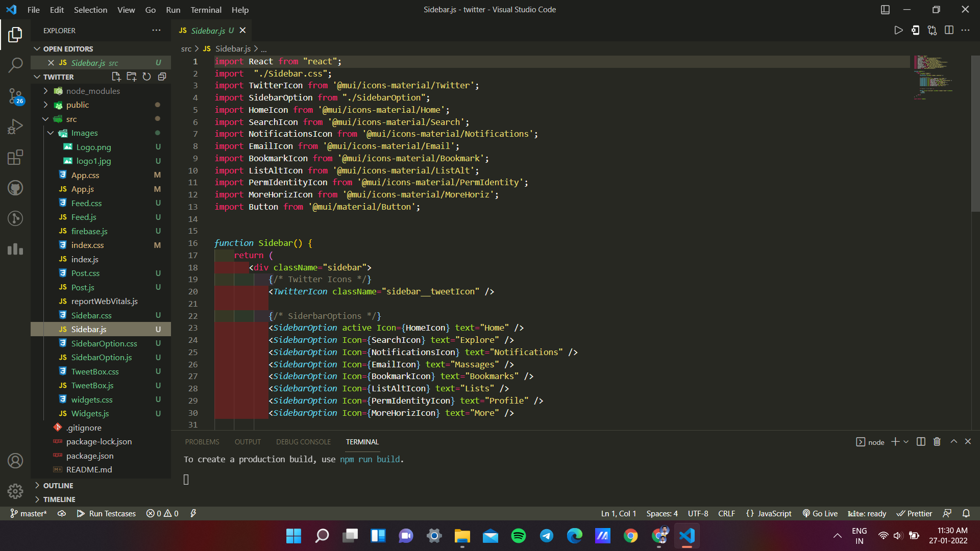
Task: Open firebase.js in explorer
Action: point(89,231)
